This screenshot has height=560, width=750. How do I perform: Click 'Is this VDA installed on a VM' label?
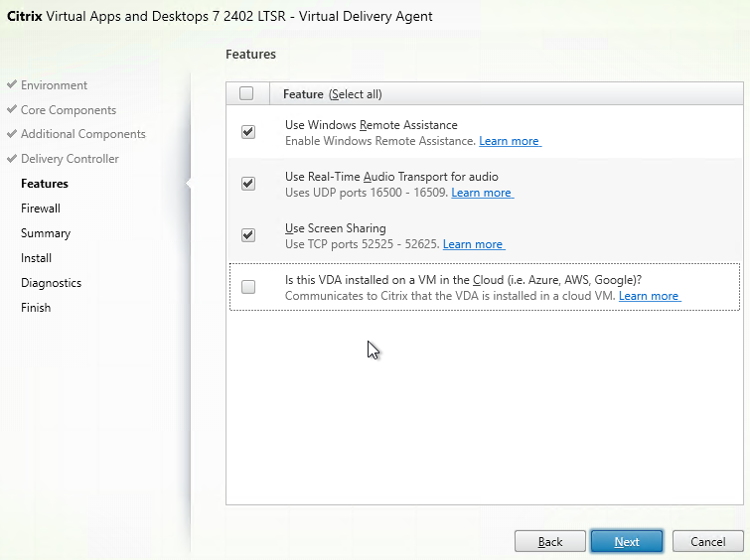click(x=464, y=280)
